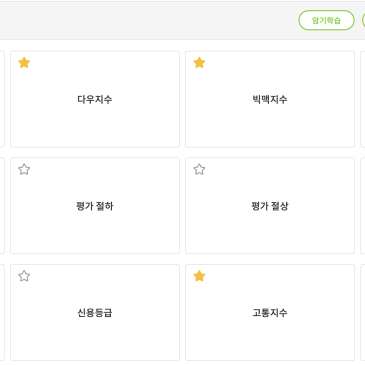Toggle the filled star on 고통지수 card
Image resolution: width=365 pixels, height=365 pixels.
(x=199, y=276)
